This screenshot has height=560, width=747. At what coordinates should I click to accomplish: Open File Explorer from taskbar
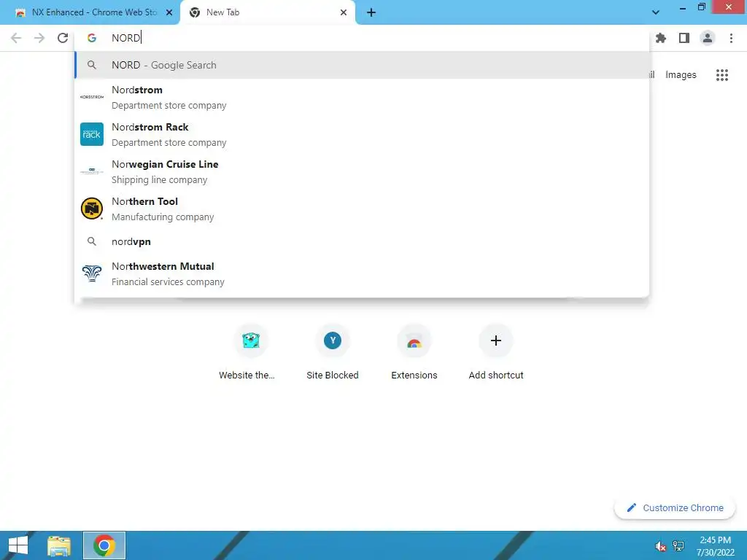59,545
